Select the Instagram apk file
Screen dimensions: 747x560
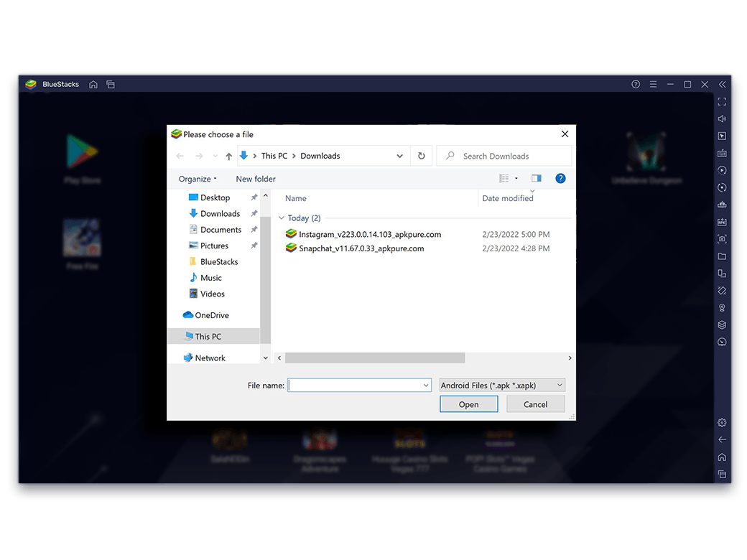point(369,234)
